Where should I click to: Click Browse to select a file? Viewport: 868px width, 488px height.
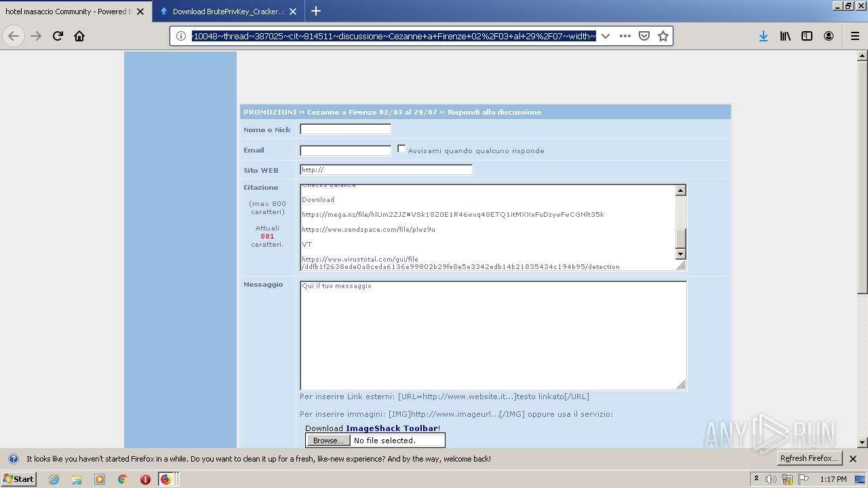click(328, 441)
